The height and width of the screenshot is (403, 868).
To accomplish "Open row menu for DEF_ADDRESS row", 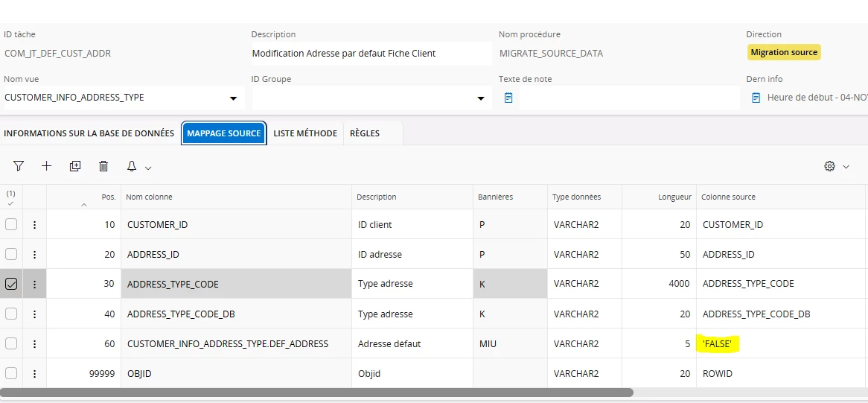I will 34,343.
